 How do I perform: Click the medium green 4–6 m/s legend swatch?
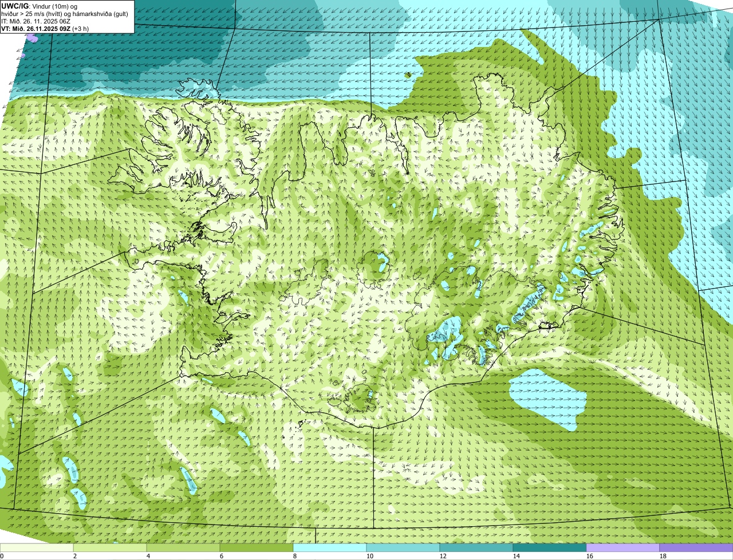click(183, 548)
